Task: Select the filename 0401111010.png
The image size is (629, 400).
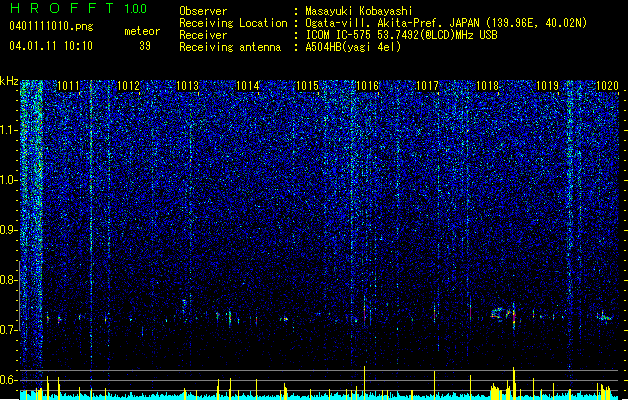Action: [x=51, y=26]
